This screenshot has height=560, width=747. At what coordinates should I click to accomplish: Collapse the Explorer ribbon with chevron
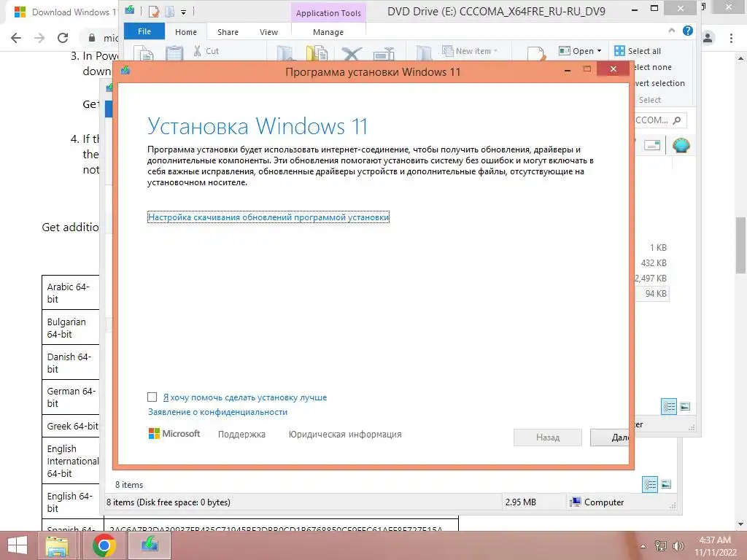pos(672,31)
